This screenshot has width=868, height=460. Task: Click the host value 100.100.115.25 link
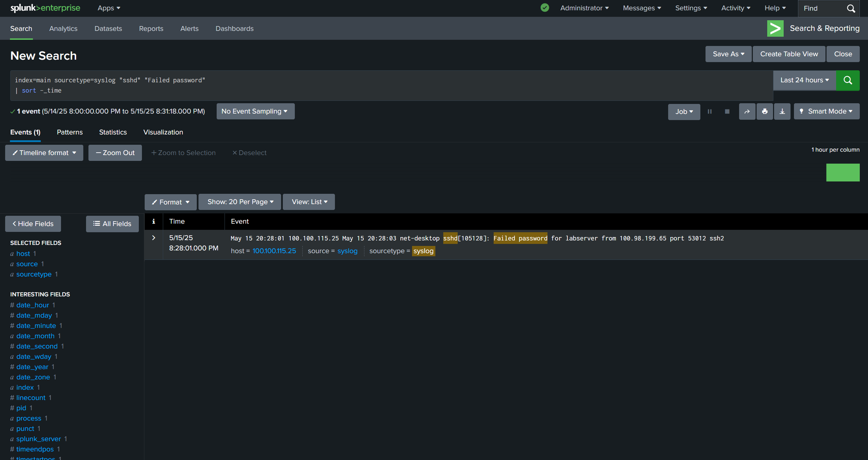tap(274, 251)
